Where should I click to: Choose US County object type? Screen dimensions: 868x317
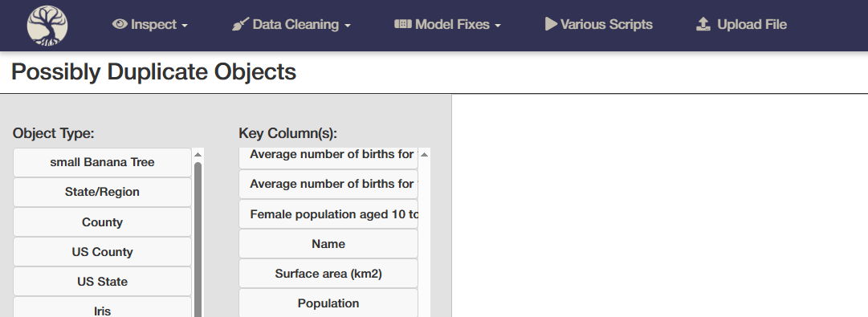tap(103, 252)
